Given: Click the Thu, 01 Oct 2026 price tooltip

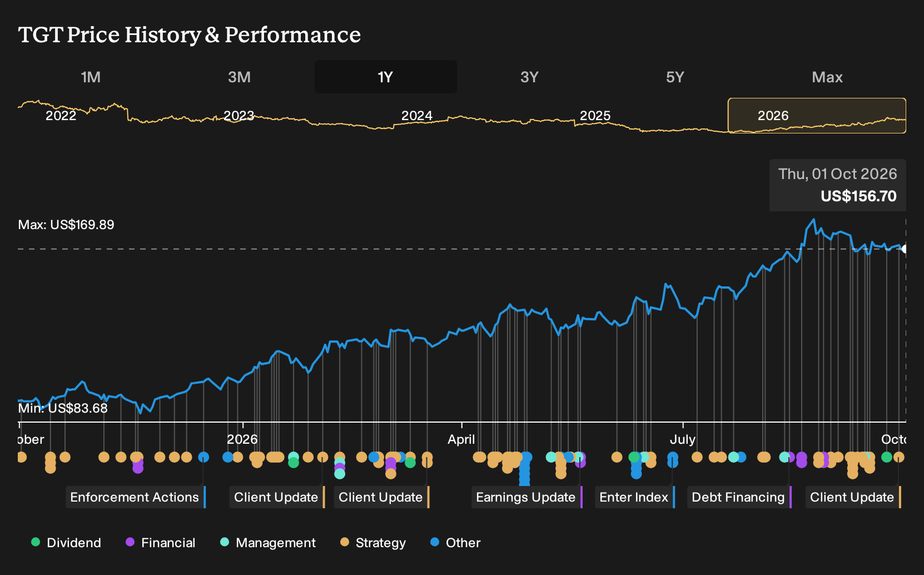Looking at the screenshot, I should point(837,185).
